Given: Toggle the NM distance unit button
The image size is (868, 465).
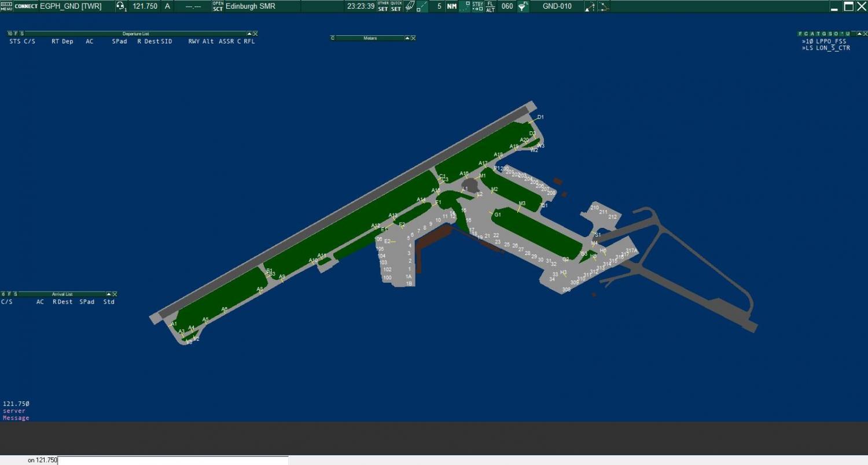Looking at the screenshot, I should pyautogui.click(x=452, y=6).
